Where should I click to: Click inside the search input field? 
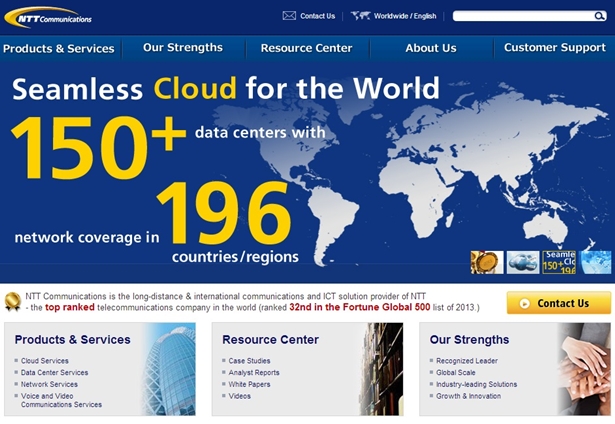click(523, 16)
